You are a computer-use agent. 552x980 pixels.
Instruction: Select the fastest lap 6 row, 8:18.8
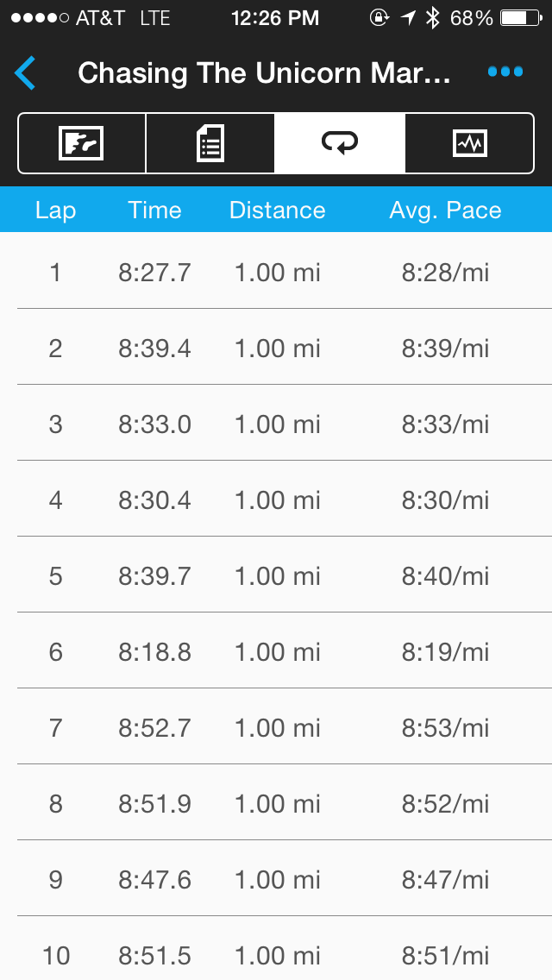click(276, 652)
